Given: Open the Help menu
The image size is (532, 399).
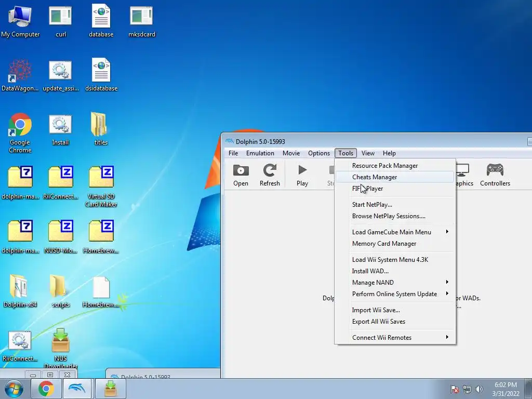Looking at the screenshot, I should coord(389,153).
